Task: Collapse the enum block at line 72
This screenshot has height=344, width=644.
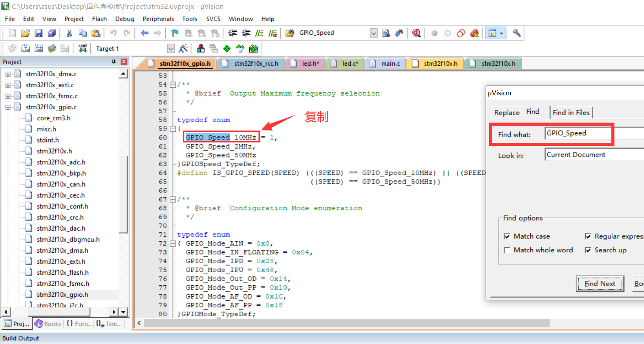Action: (173, 243)
